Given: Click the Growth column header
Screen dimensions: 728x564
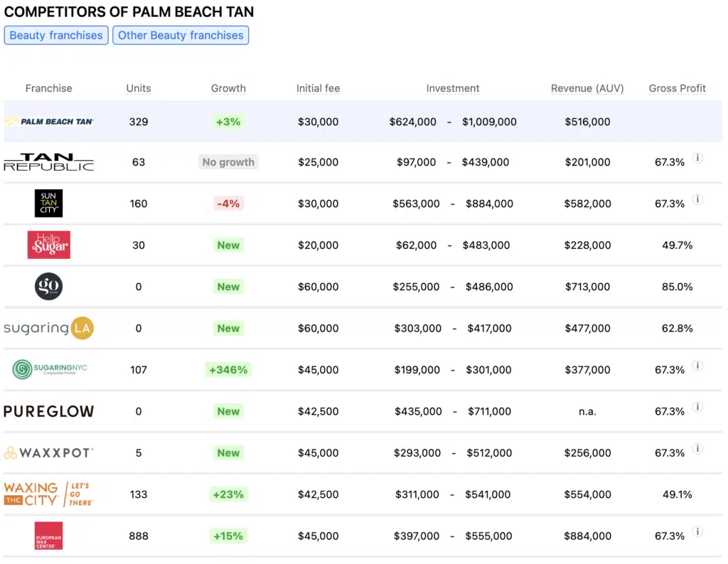Looking at the screenshot, I should coord(228,88).
